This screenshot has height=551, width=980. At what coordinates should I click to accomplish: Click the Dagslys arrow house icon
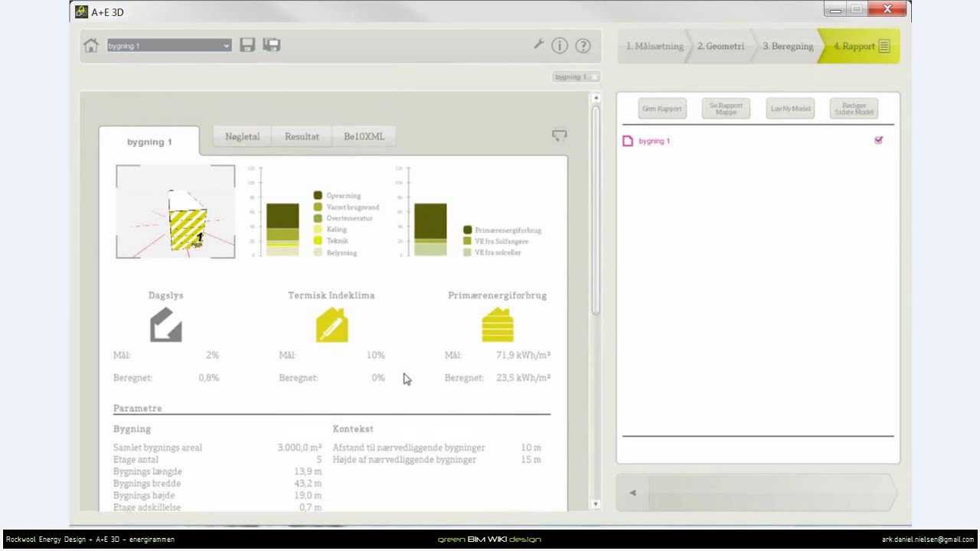[x=166, y=325]
